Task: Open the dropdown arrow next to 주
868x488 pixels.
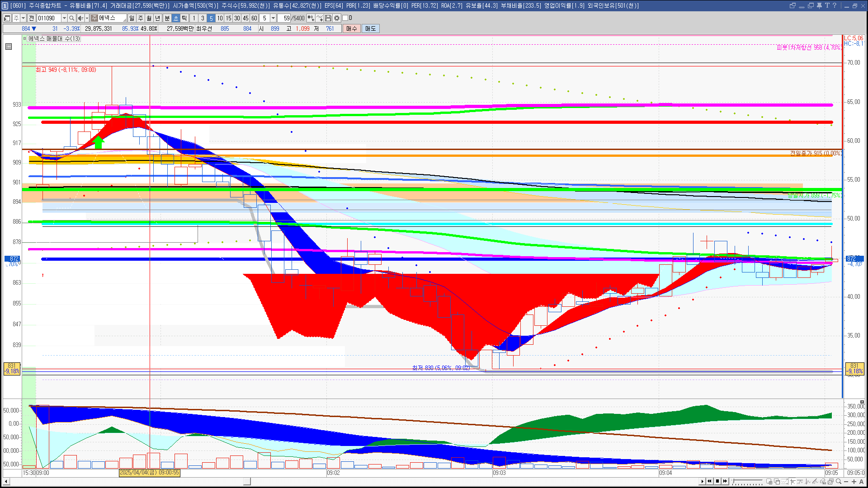Action: (x=23, y=18)
